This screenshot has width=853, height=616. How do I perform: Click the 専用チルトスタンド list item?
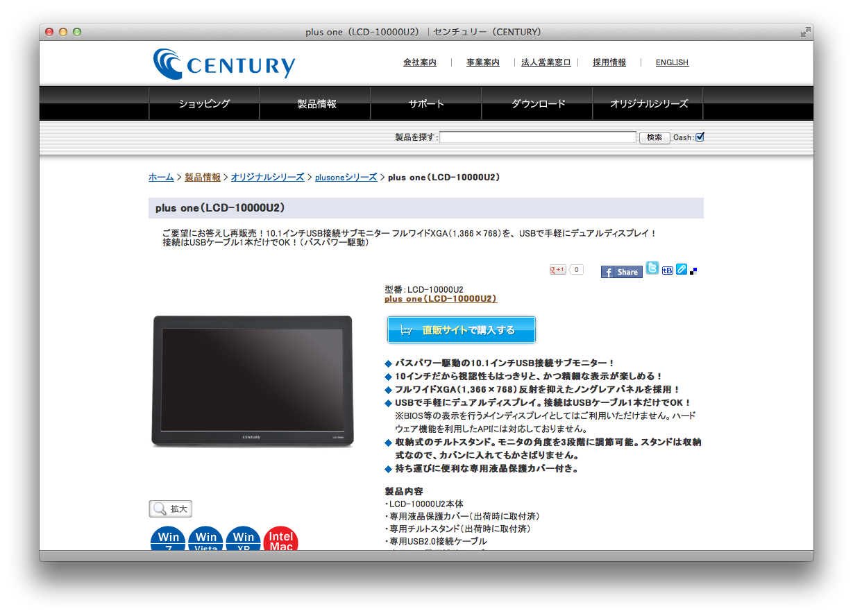pyautogui.click(x=457, y=529)
